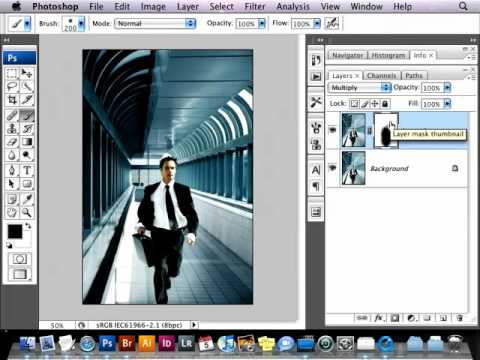This screenshot has height=360, width=480.
Task: Click the Create new group icon
Action: [x=427, y=318]
